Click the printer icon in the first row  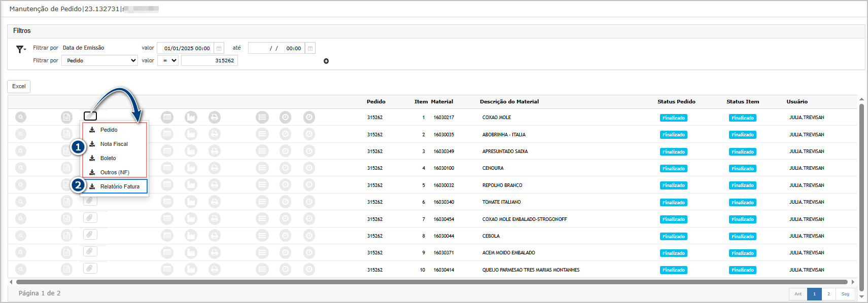[215, 118]
